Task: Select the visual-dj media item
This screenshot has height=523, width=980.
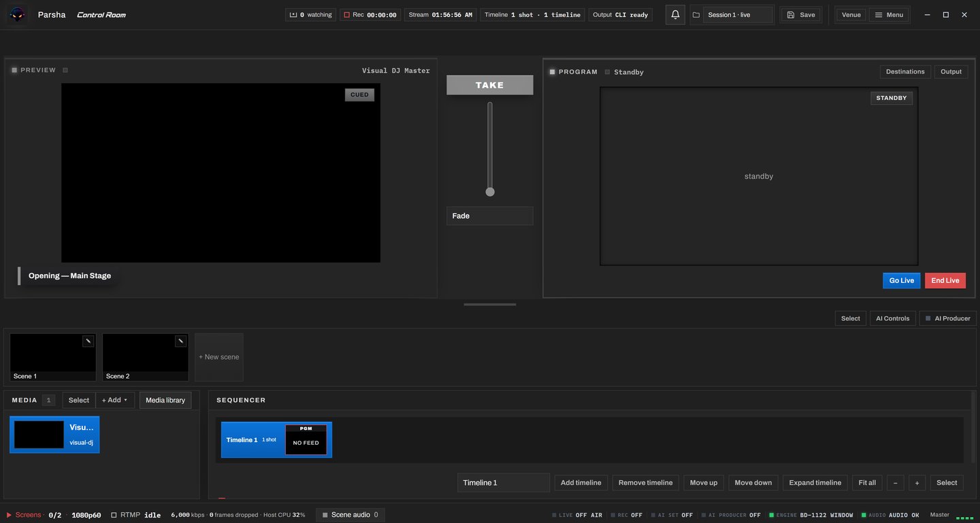Action: pyautogui.click(x=54, y=435)
